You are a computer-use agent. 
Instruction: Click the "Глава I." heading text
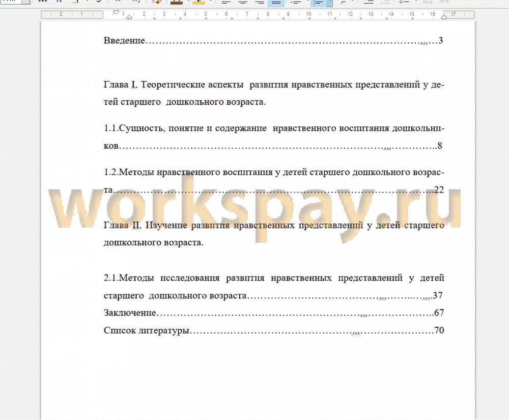pos(121,85)
